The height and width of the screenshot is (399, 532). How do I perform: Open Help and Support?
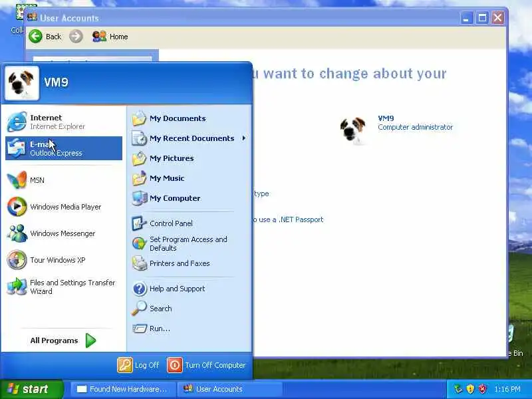[190, 289]
